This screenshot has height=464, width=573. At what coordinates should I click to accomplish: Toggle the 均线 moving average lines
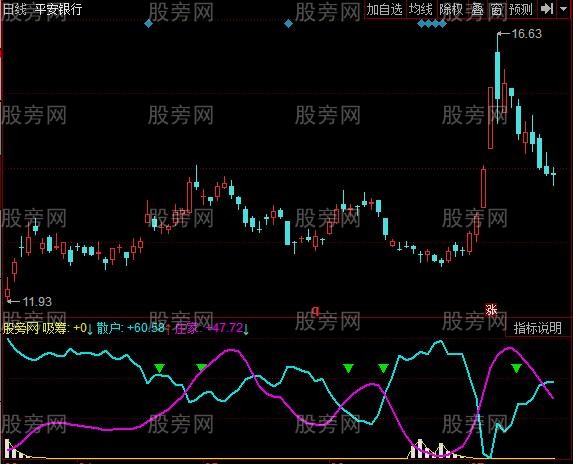(x=421, y=9)
